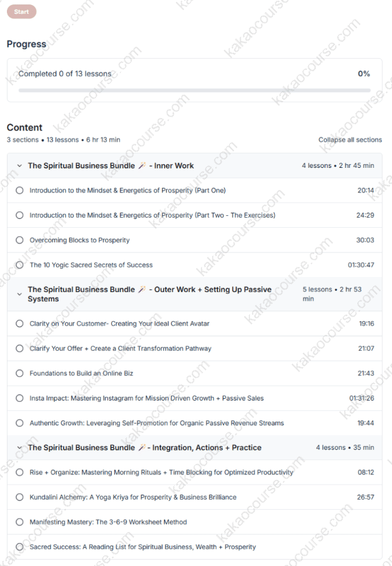
Task: Mark 10 Yogic Sacred Secrets circle
Action: coord(20,265)
